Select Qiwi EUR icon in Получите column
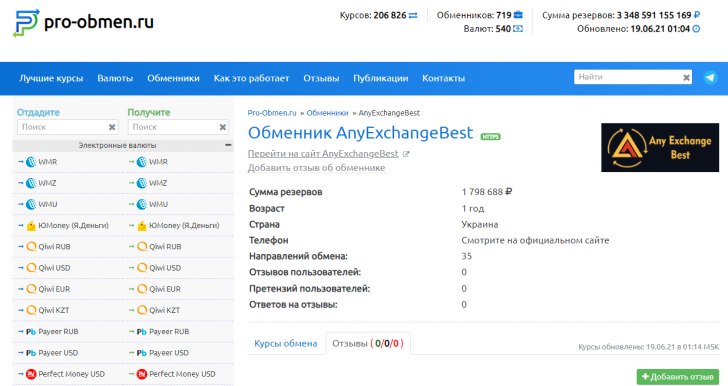Viewport: 728px width, 386px height. pos(142,289)
